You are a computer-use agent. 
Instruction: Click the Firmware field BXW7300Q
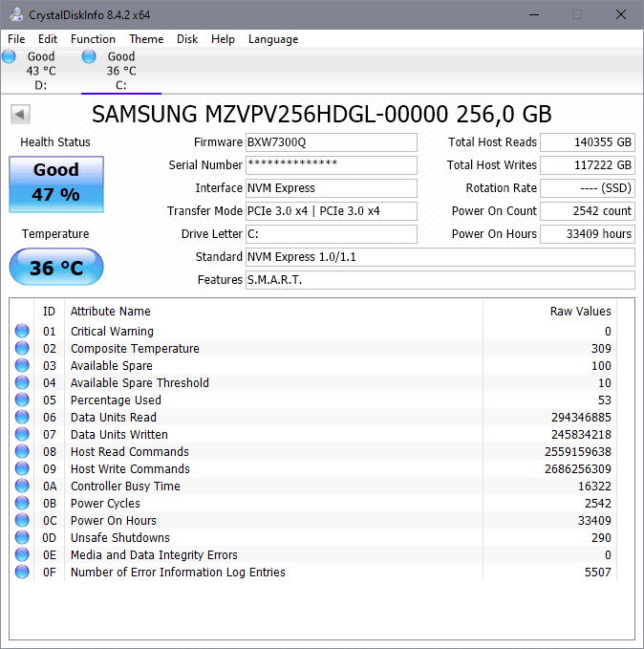pyautogui.click(x=332, y=142)
